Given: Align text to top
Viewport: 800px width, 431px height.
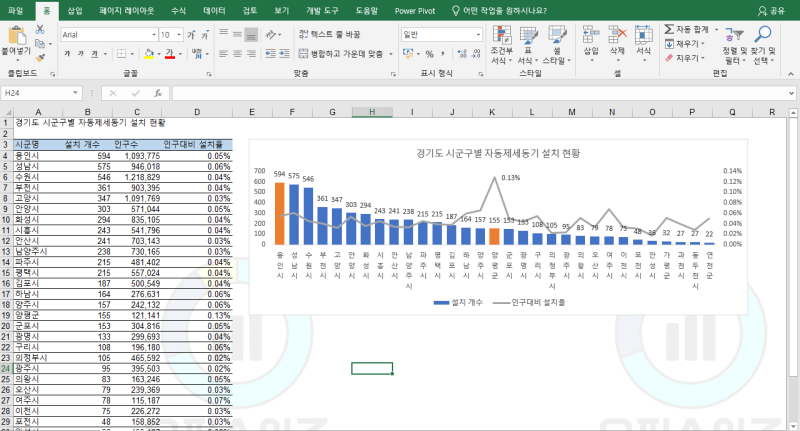Looking at the screenshot, I should (x=223, y=34).
